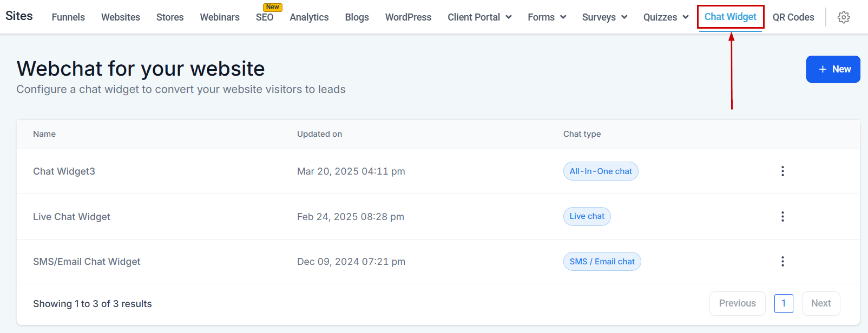Select the SEO tab
This screenshot has height=333, width=868.
pos(265,17)
